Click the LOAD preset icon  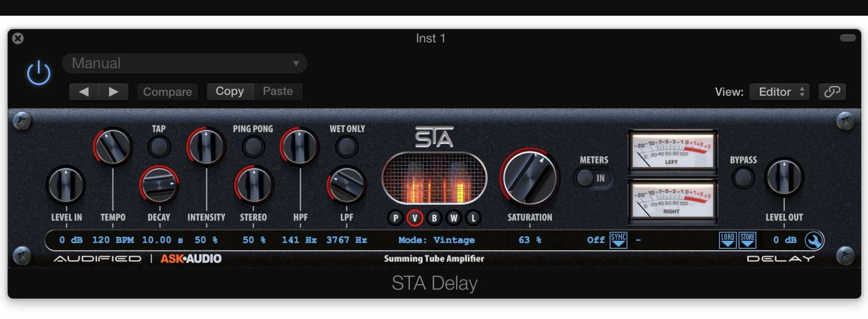[728, 240]
